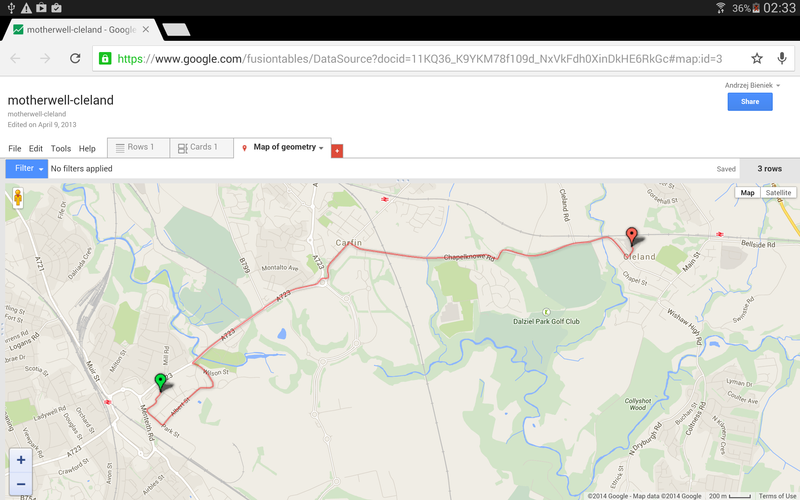Add a new tab with the red plus button
This screenshot has height=500, width=800.
coord(337,151)
